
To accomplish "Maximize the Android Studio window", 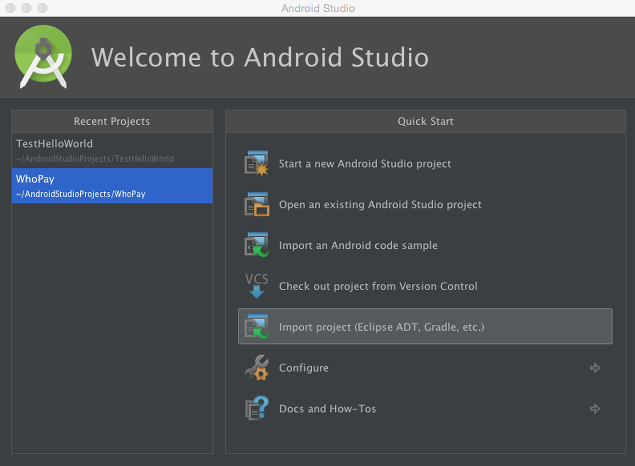I will coord(42,8).
